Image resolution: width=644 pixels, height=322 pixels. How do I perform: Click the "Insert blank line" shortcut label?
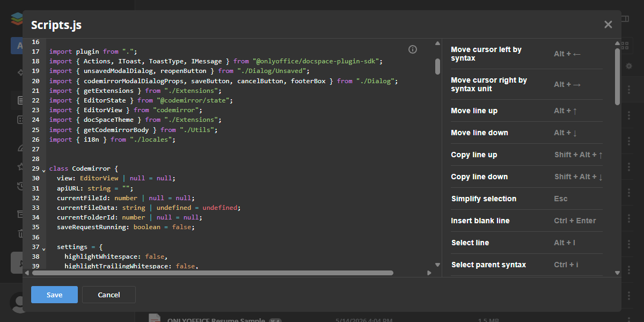480,221
